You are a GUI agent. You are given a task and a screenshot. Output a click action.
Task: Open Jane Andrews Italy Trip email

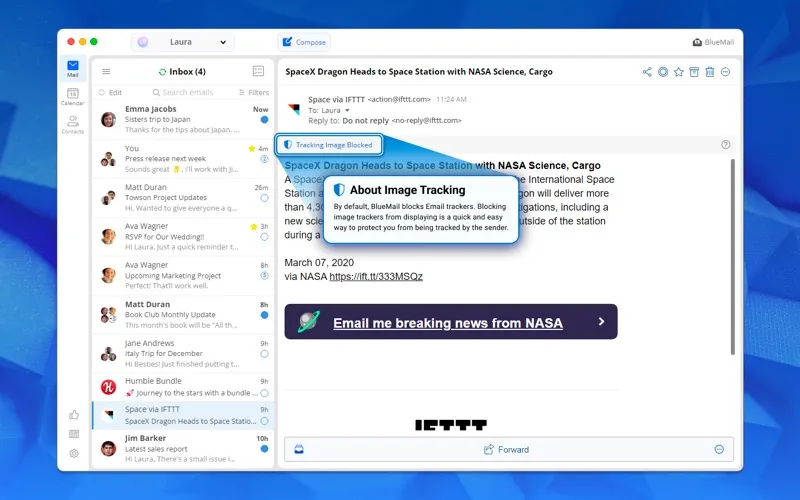point(183,353)
